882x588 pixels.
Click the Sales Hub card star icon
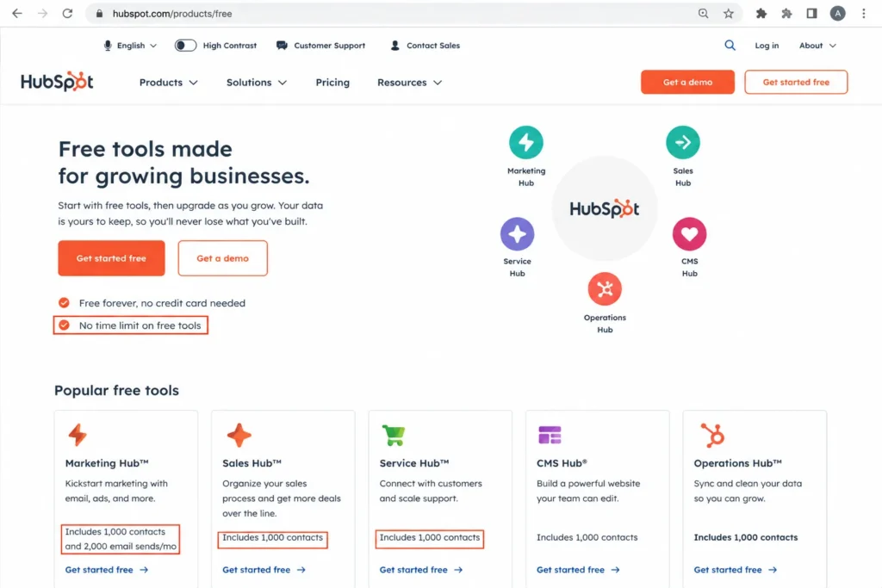239,435
